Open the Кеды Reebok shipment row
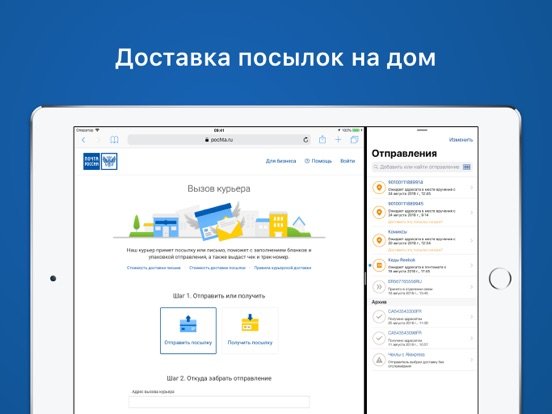 (x=422, y=265)
